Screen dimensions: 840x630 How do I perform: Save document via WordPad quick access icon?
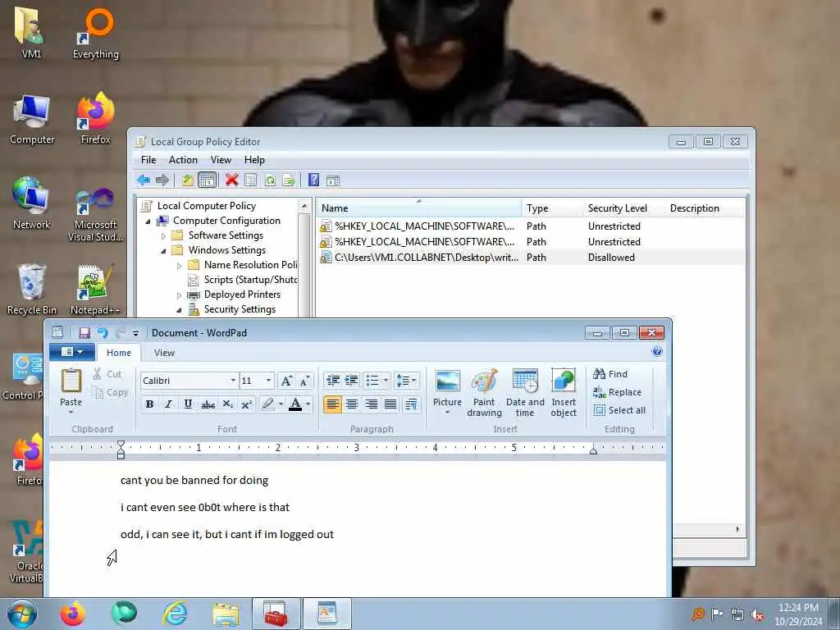[x=84, y=333]
